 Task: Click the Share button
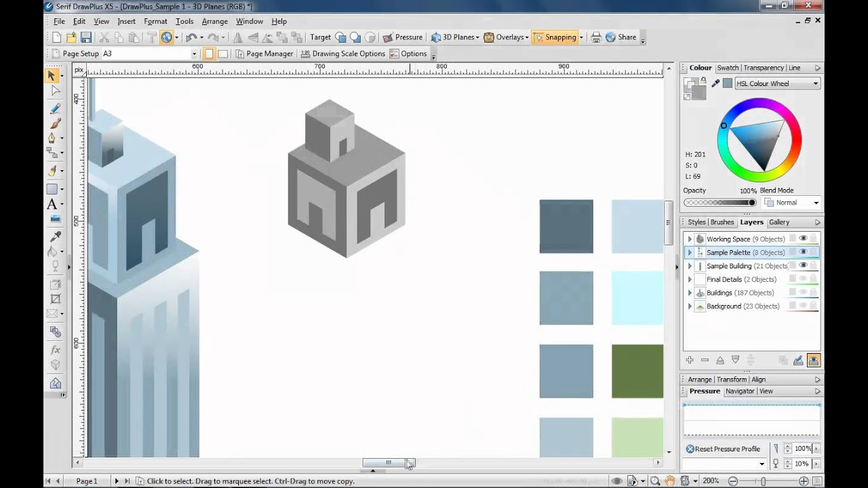pos(620,37)
